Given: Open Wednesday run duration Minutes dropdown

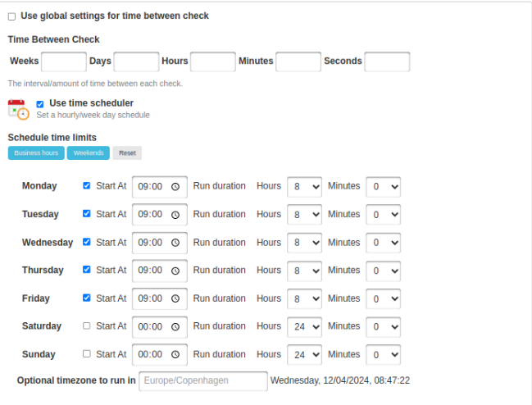Looking at the screenshot, I should (x=383, y=243).
